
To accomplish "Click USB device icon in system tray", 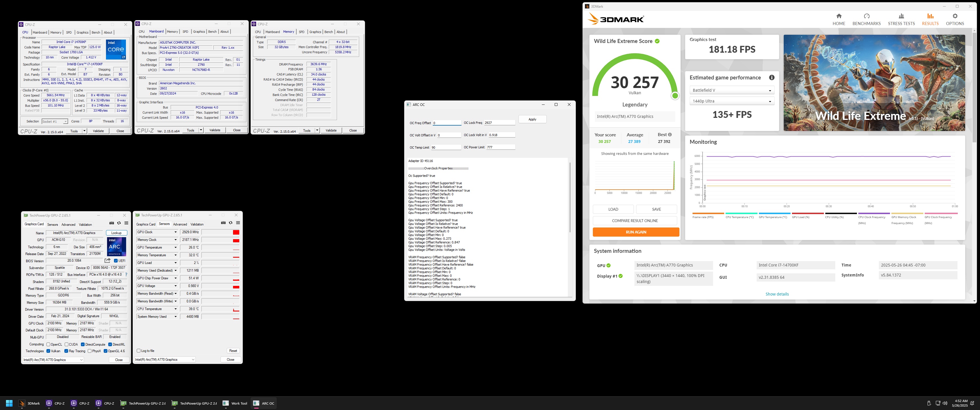I will point(929,403).
